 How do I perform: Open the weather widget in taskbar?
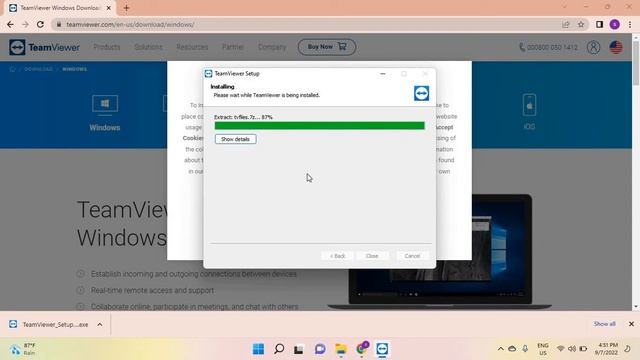click(23, 349)
